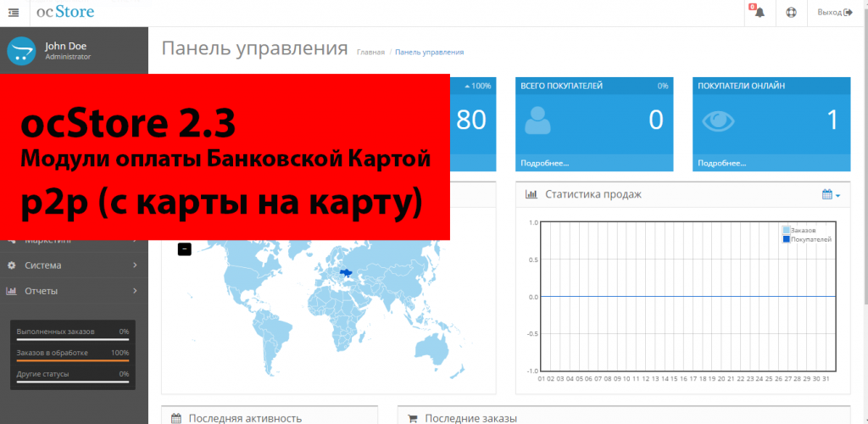Image resolution: width=868 pixels, height=424 pixels.
Task: Click the Выход logout button
Action: (834, 12)
